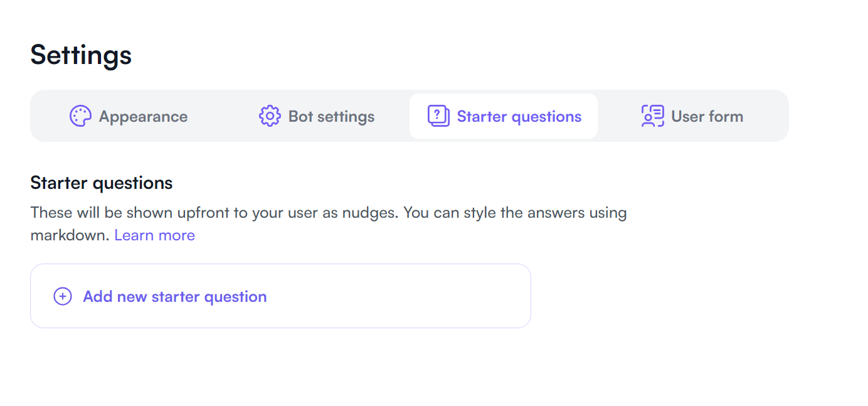Click the User form person-list icon
868x406 pixels.
pyautogui.click(x=652, y=116)
